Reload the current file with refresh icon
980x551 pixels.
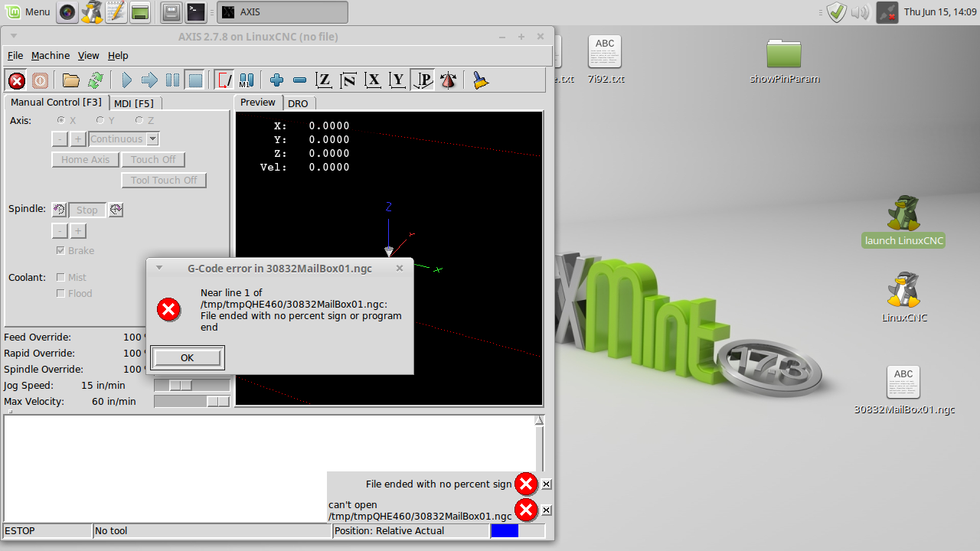pyautogui.click(x=95, y=80)
